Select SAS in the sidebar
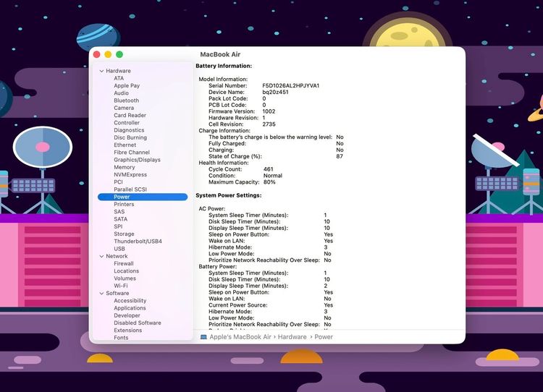Viewport: 543px width, 392px height. point(119,212)
